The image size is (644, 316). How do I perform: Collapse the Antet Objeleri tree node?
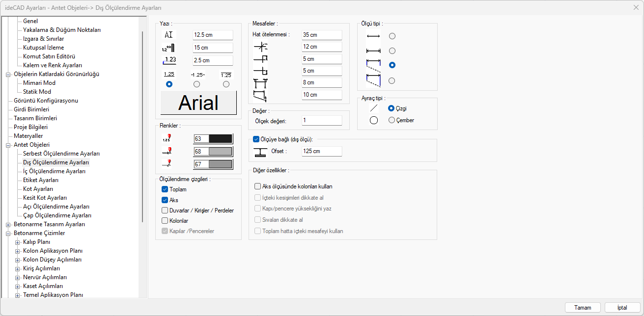click(x=8, y=145)
